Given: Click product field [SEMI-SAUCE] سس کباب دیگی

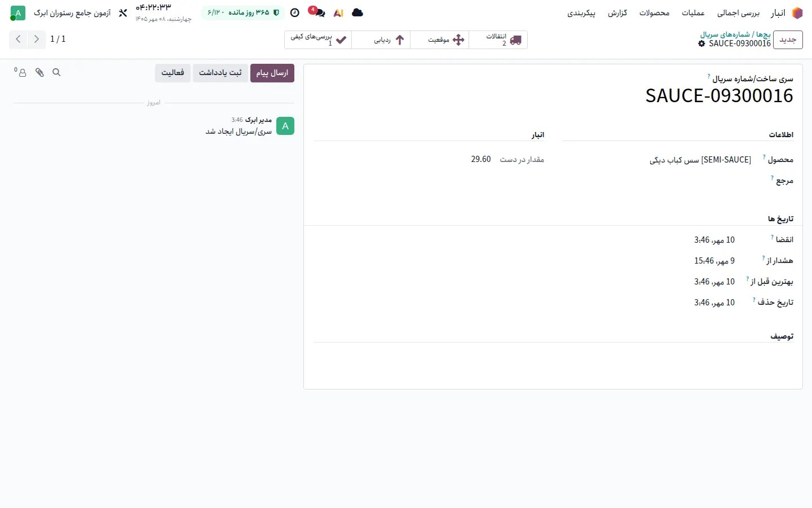Looking at the screenshot, I should pyautogui.click(x=700, y=160).
